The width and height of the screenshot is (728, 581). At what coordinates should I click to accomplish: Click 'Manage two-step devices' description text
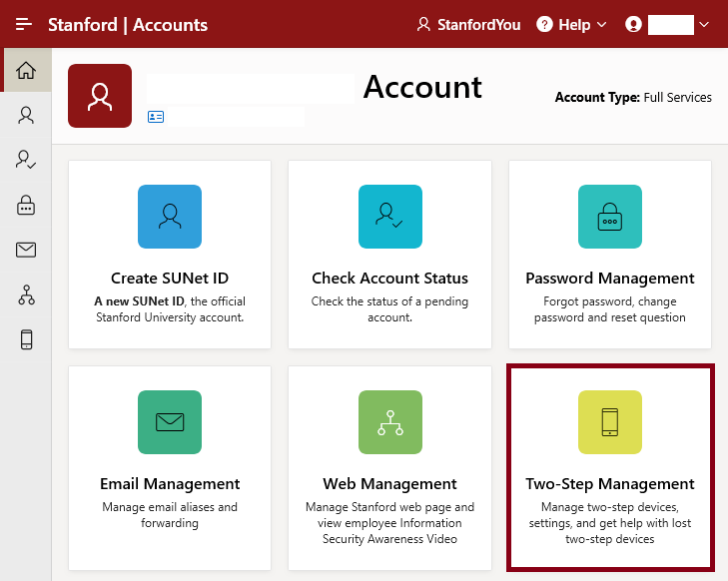click(610, 522)
